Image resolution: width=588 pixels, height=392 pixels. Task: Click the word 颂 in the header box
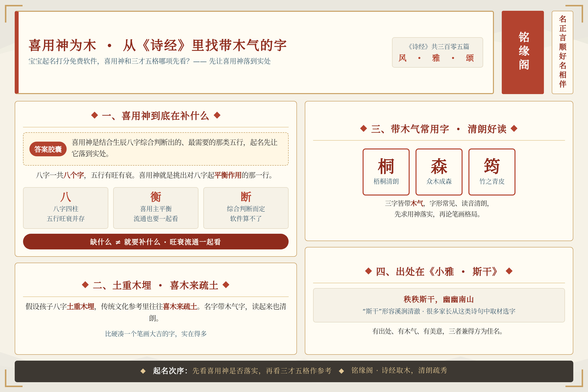point(469,58)
